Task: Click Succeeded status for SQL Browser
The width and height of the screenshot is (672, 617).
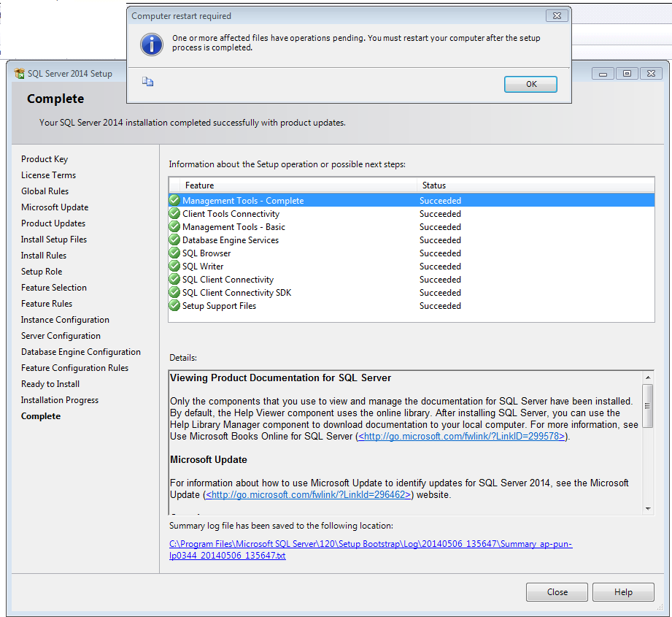Action: click(x=440, y=253)
